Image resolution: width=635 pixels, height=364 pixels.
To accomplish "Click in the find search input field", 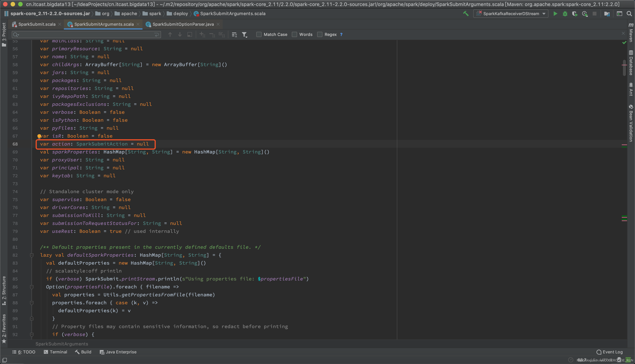I will coord(86,35).
